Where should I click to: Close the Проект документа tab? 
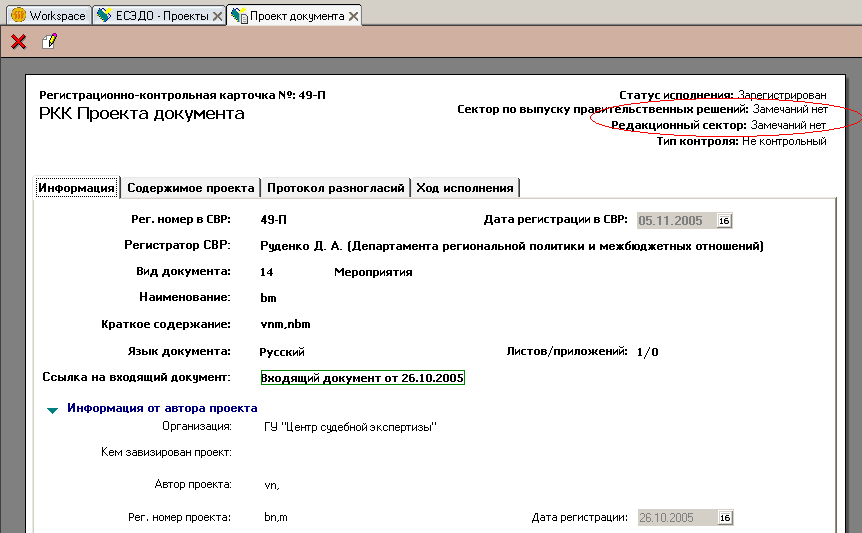(x=353, y=16)
